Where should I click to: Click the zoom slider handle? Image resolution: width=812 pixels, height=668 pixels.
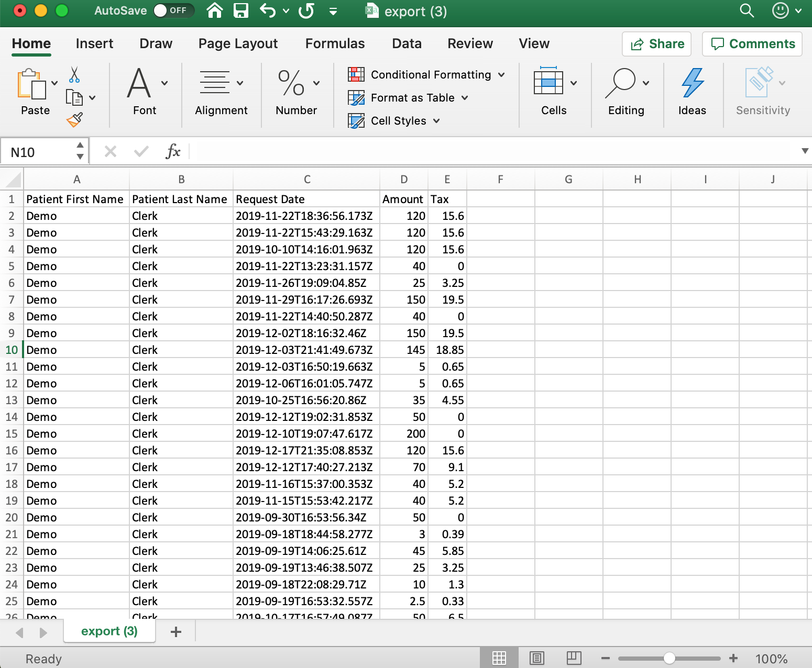[x=669, y=659]
